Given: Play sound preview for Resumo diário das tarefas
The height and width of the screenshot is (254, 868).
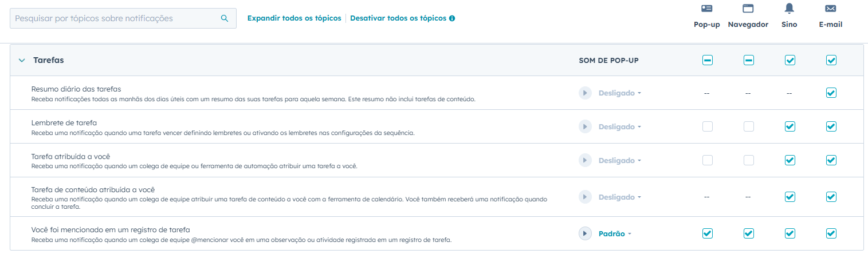Looking at the screenshot, I should click(585, 93).
